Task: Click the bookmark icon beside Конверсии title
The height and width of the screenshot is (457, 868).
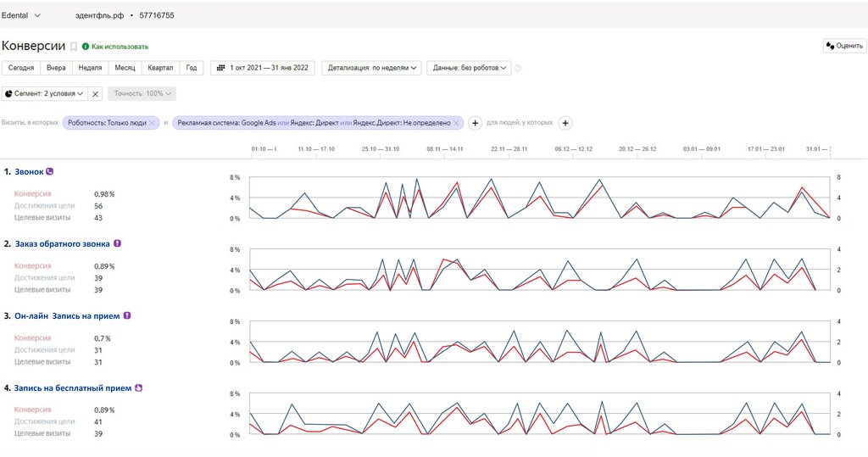Action: point(74,47)
